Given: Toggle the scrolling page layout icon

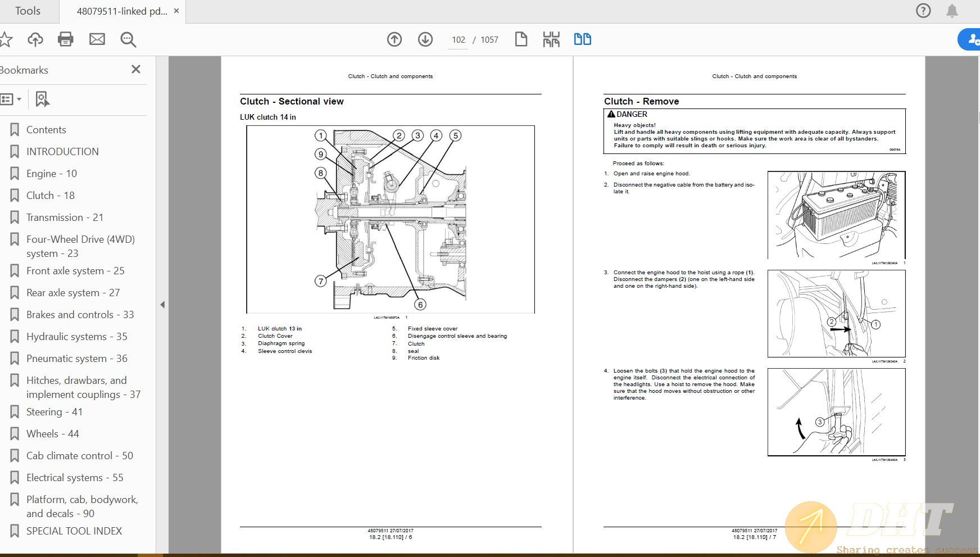Looking at the screenshot, I should coord(551,39).
